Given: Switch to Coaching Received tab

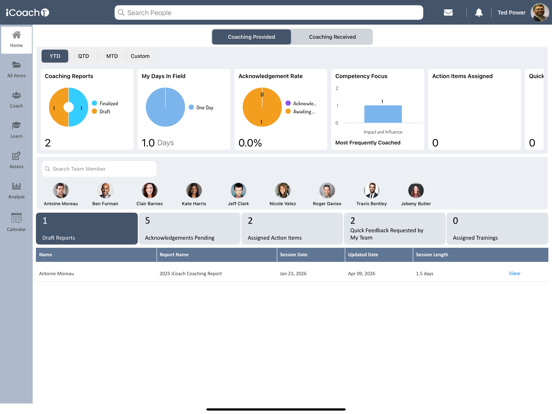Looking at the screenshot, I should coord(332,37).
